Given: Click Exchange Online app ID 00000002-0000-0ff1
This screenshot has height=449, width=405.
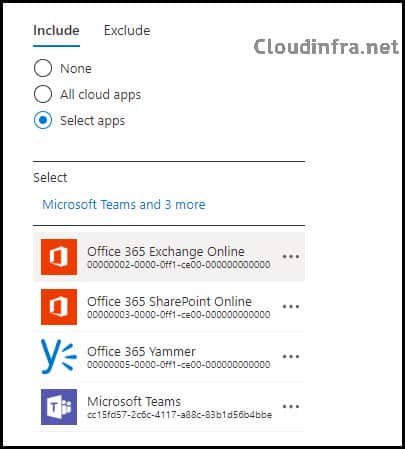Looking at the screenshot, I should pyautogui.click(x=179, y=265).
